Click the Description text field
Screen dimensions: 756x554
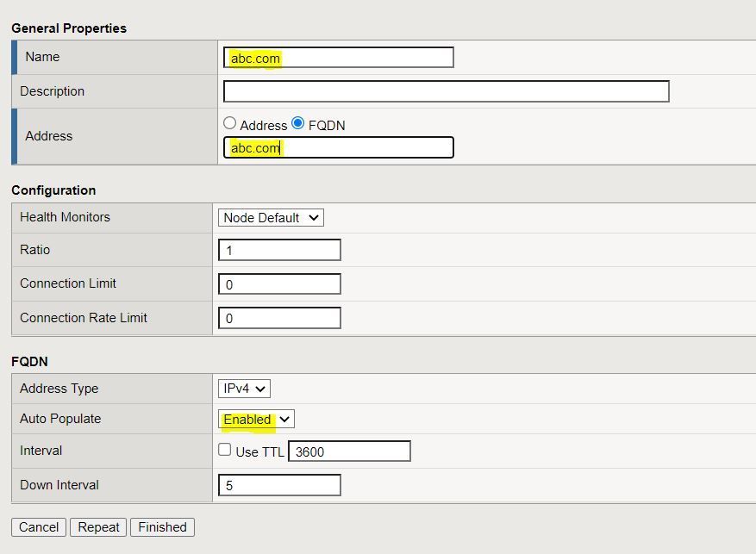(x=446, y=91)
